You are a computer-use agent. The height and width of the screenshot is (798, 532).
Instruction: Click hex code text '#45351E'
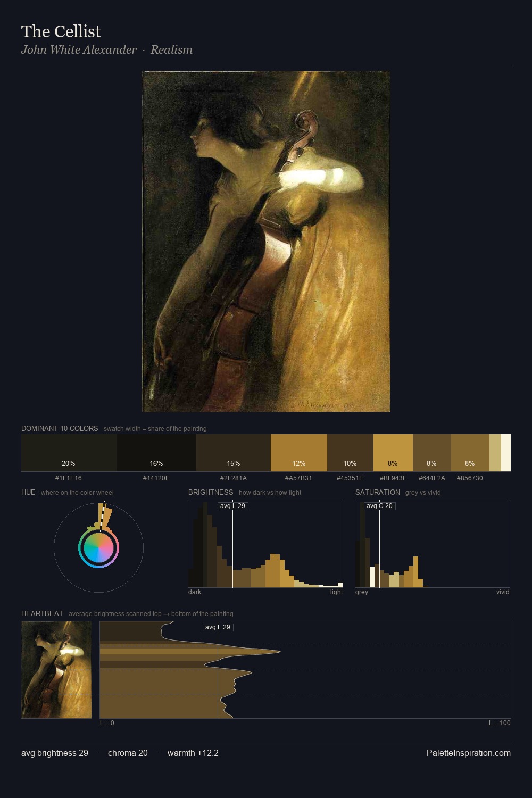[x=350, y=478]
